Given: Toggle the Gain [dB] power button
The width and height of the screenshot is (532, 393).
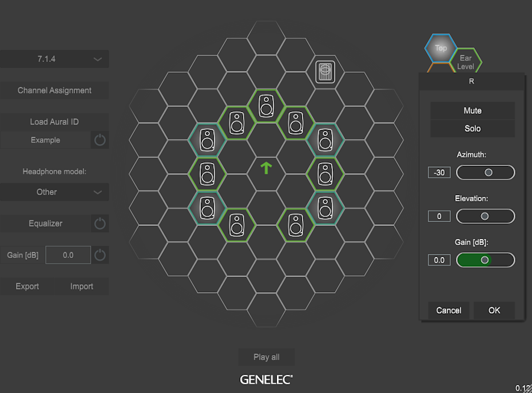Looking at the screenshot, I should (100, 255).
